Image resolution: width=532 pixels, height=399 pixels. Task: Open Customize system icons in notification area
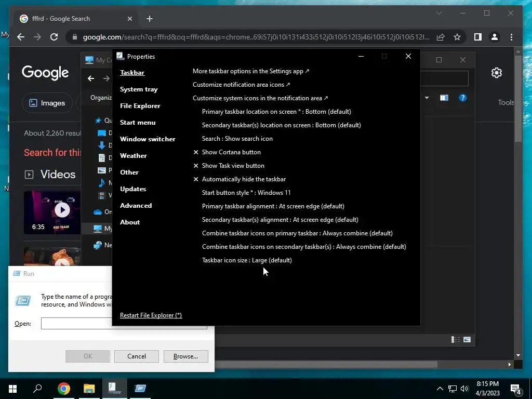260,98
